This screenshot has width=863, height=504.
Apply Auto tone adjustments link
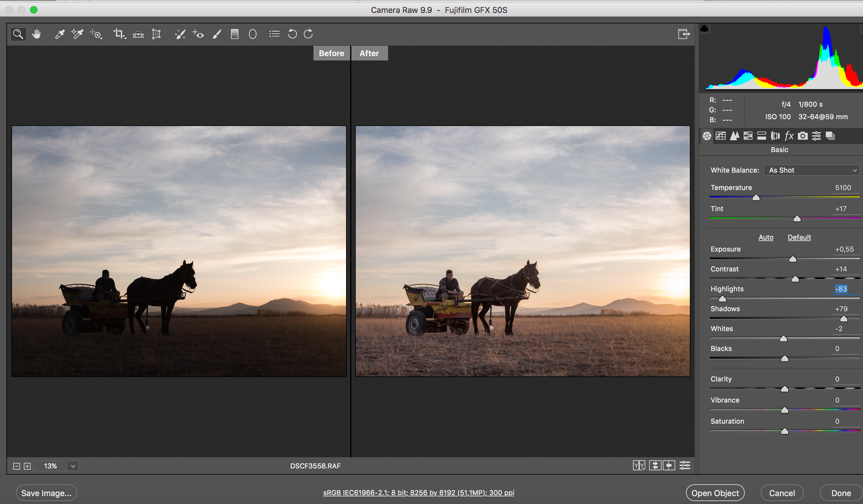coord(765,238)
